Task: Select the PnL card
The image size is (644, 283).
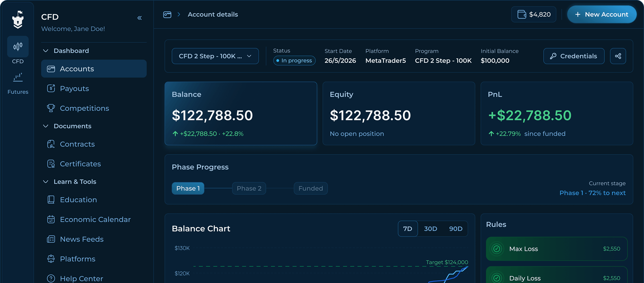Action: (x=557, y=113)
